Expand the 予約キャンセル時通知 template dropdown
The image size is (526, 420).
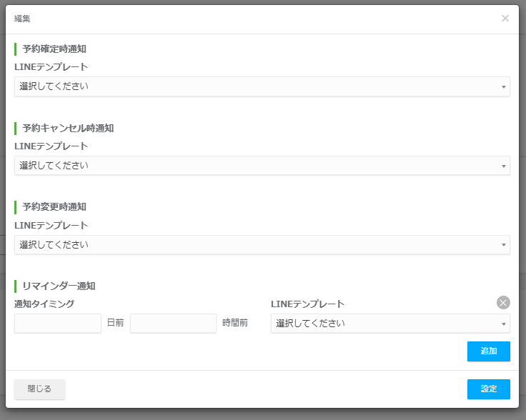pos(262,166)
